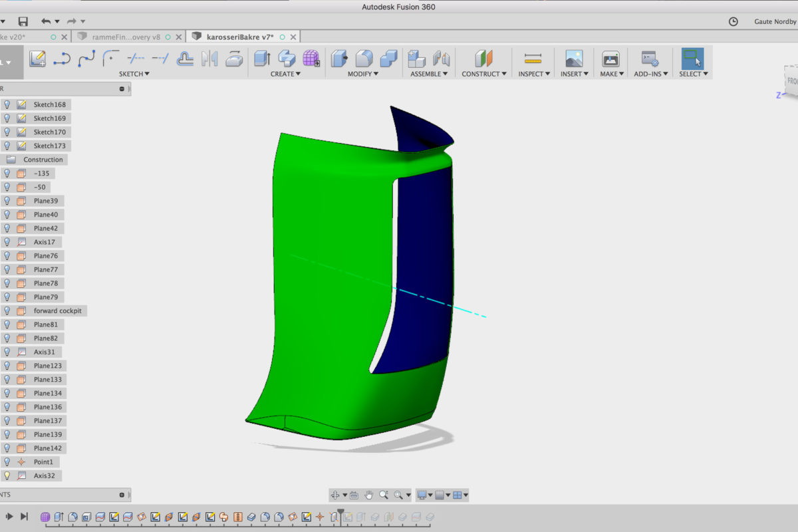Open the MODIFY dropdown menu
Image resolution: width=798 pixels, height=532 pixels.
pyautogui.click(x=363, y=74)
